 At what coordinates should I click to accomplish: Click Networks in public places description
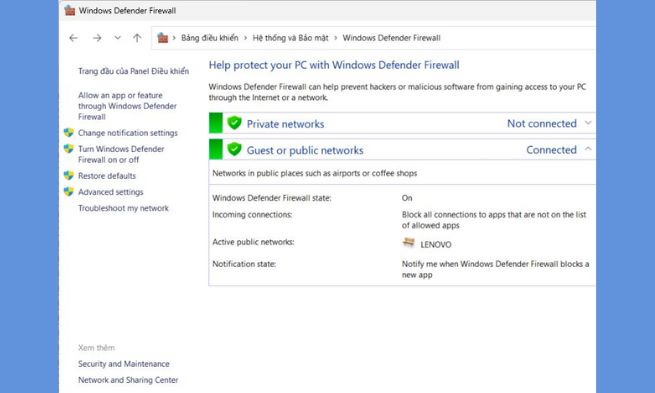point(315,173)
